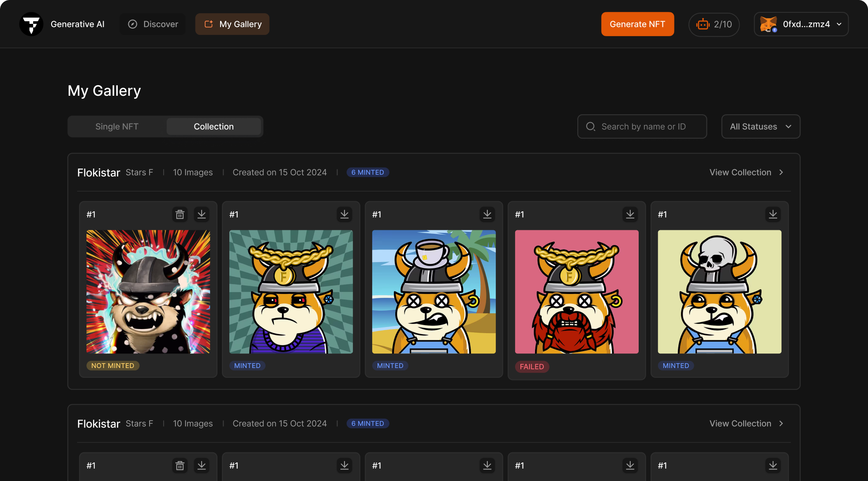The image size is (868, 481).
Task: Download the green checkered background NFT
Action: click(344, 214)
